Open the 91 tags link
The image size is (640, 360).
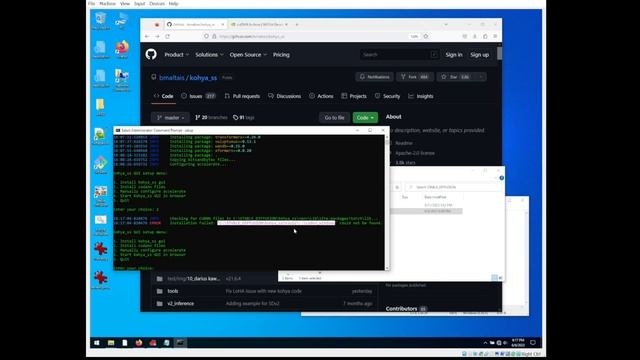coord(244,118)
